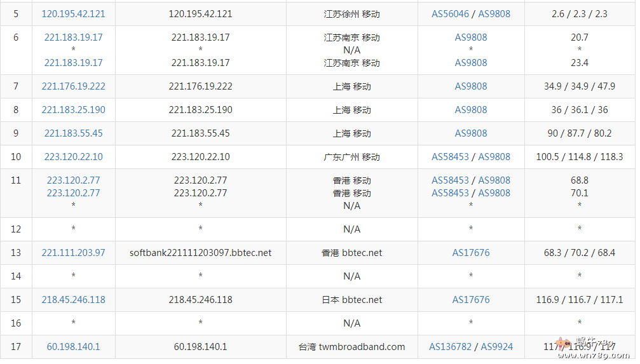640x364 pixels.
Task: Click AS58453 link in hop 10 row
Action: pyautogui.click(x=451, y=157)
